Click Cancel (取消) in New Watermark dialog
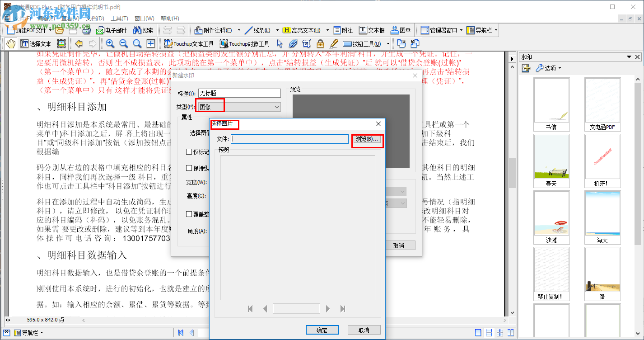This screenshot has height=340, width=644. 398,246
